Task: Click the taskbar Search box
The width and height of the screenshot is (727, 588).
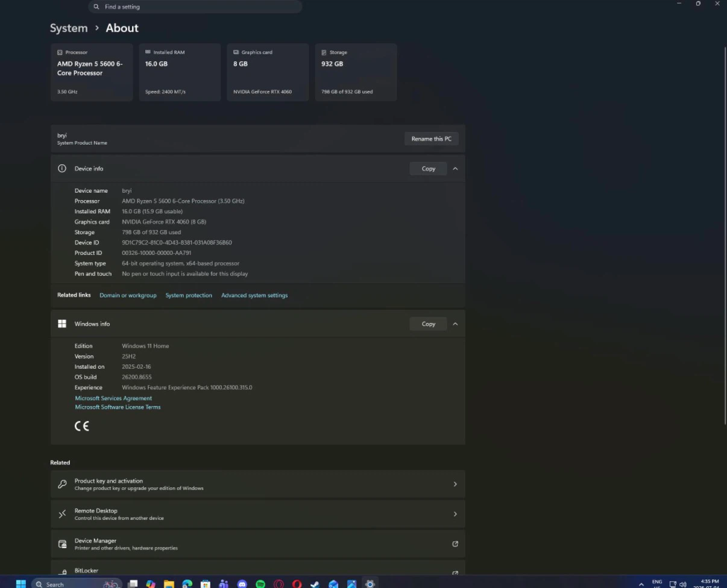Action: point(77,584)
